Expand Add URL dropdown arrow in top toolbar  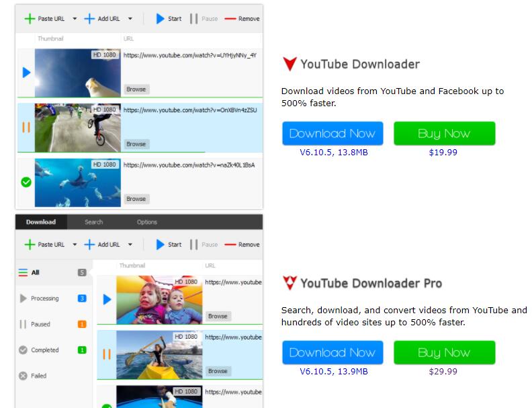(130, 19)
